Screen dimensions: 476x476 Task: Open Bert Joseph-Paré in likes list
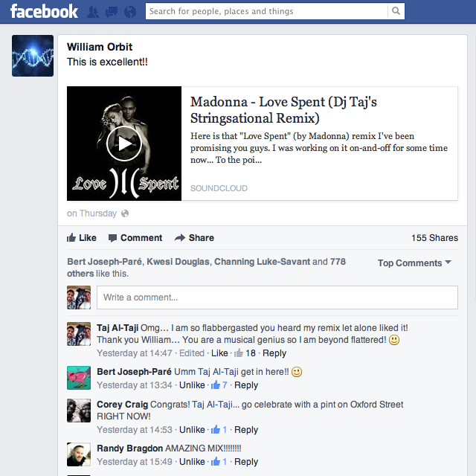(x=104, y=262)
